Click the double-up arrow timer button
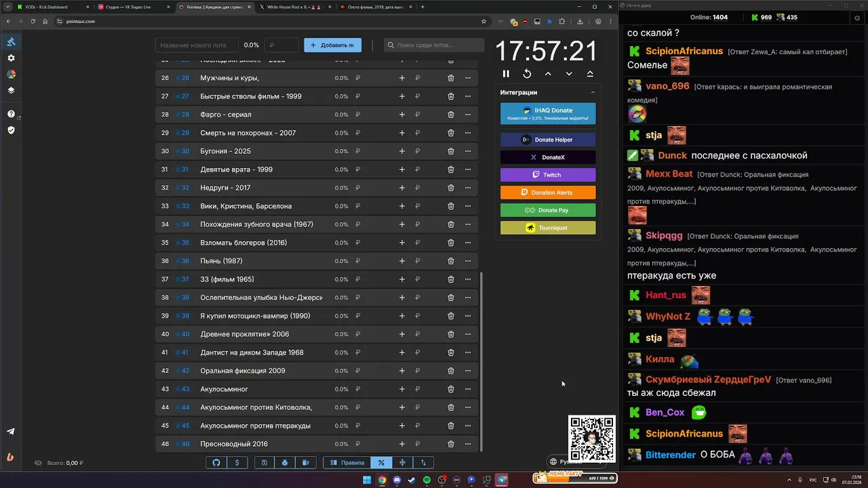Image resolution: width=868 pixels, height=488 pixels. [x=590, y=74]
